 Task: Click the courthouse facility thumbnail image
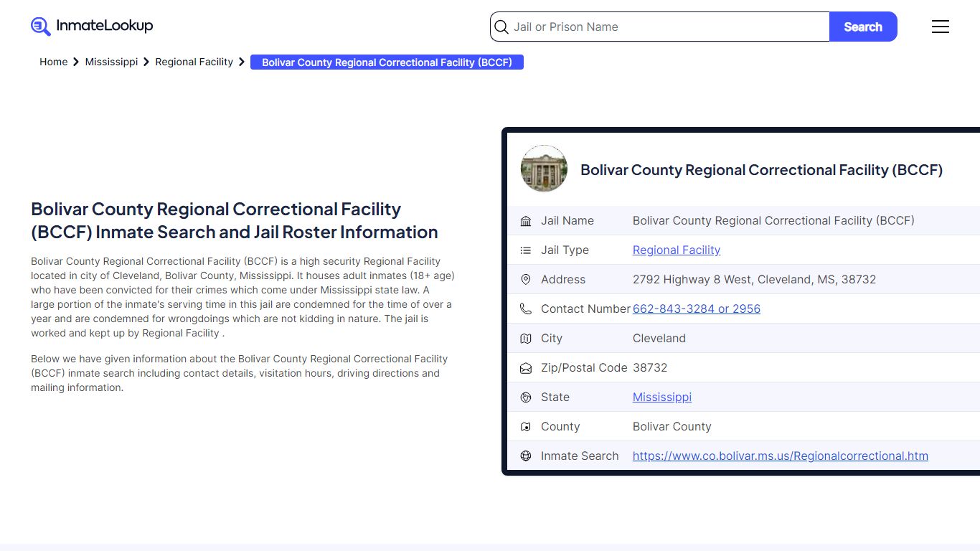(544, 169)
